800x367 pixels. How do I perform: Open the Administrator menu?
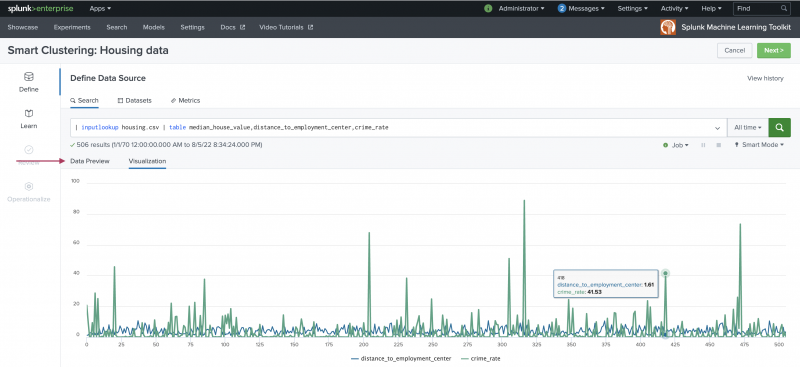(521, 9)
